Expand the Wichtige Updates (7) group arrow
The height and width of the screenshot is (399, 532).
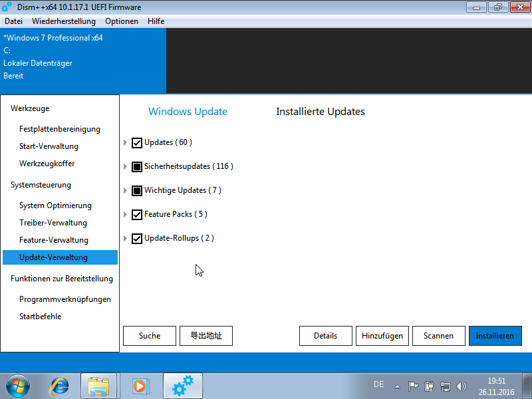click(x=125, y=191)
